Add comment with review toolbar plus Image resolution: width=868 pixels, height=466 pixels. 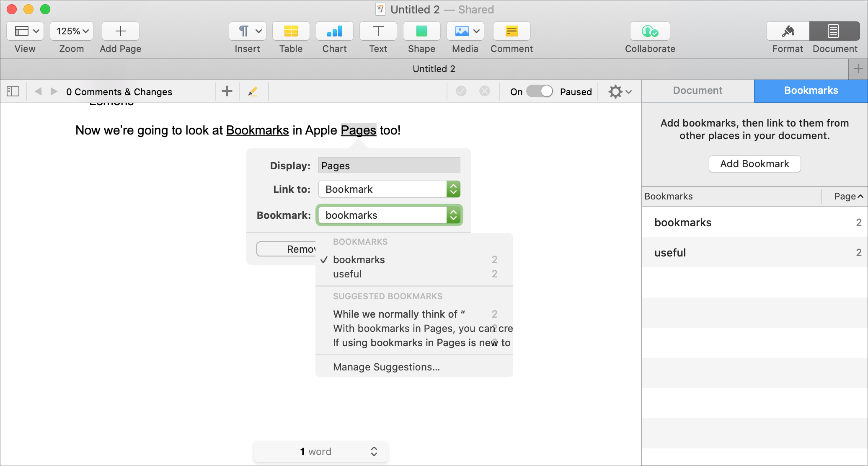click(x=227, y=91)
